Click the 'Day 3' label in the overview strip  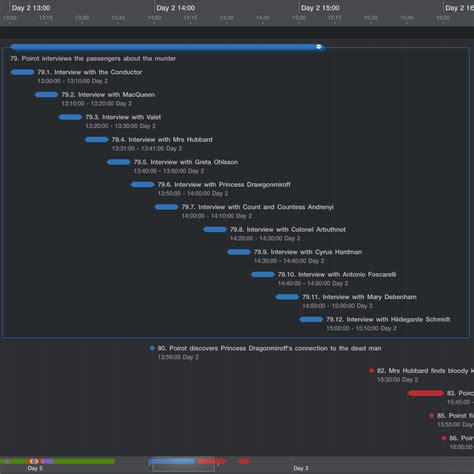click(301, 468)
